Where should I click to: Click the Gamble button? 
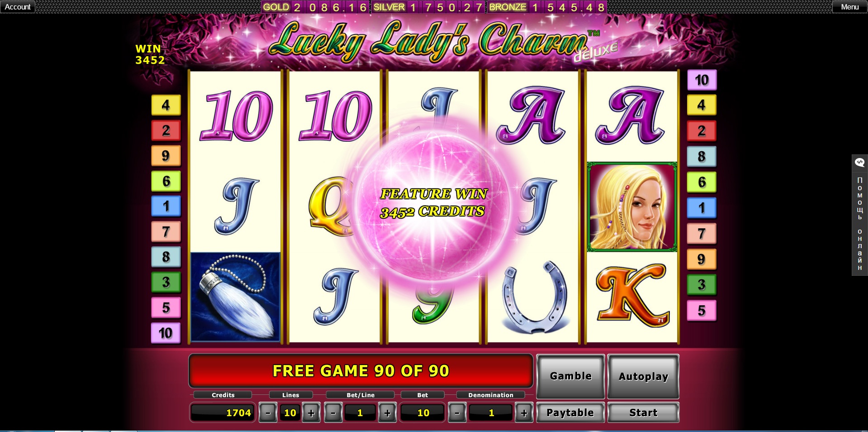coord(571,376)
